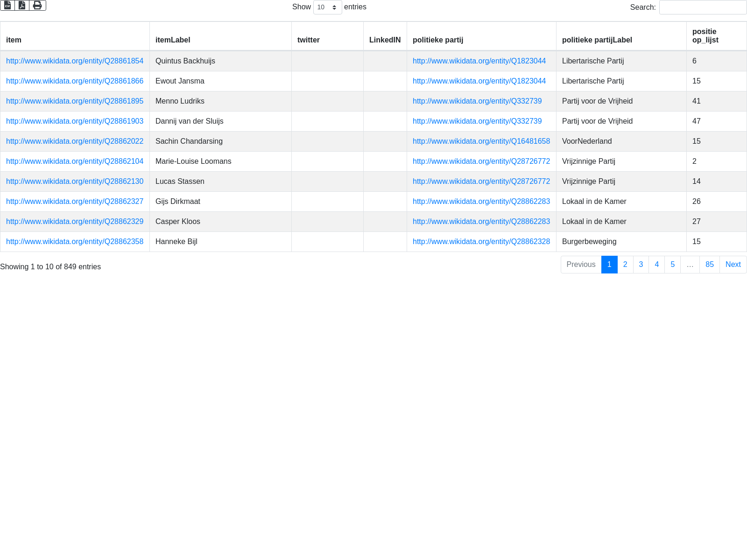Open wikidata entity Q28861903 link

point(75,121)
